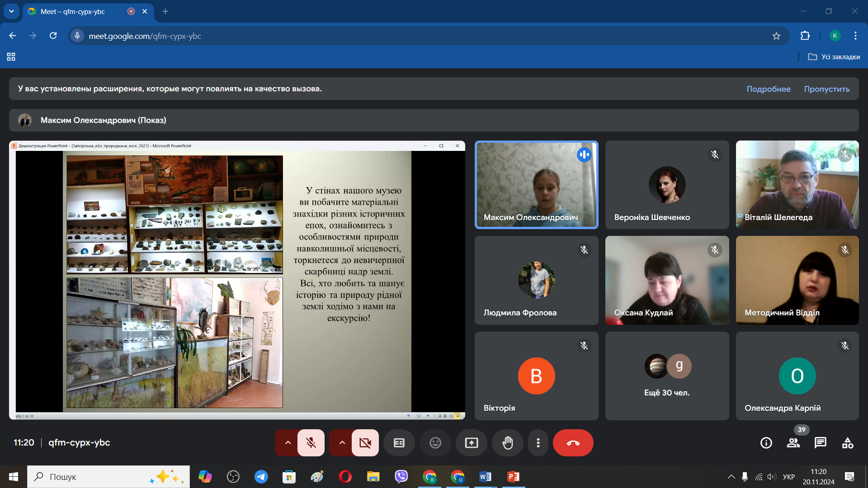868x488 pixels.
Task: Show the participants list
Action: tap(793, 443)
